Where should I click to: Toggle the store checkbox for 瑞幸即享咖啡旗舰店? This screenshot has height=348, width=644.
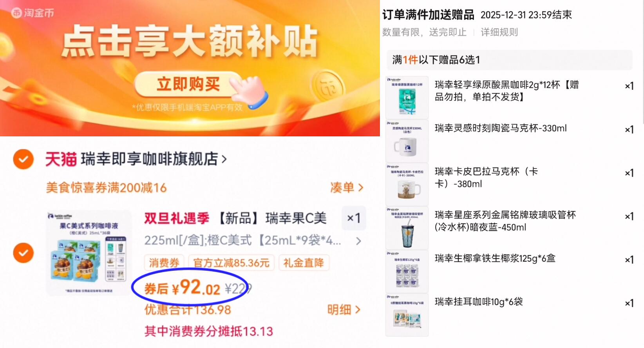(x=24, y=159)
